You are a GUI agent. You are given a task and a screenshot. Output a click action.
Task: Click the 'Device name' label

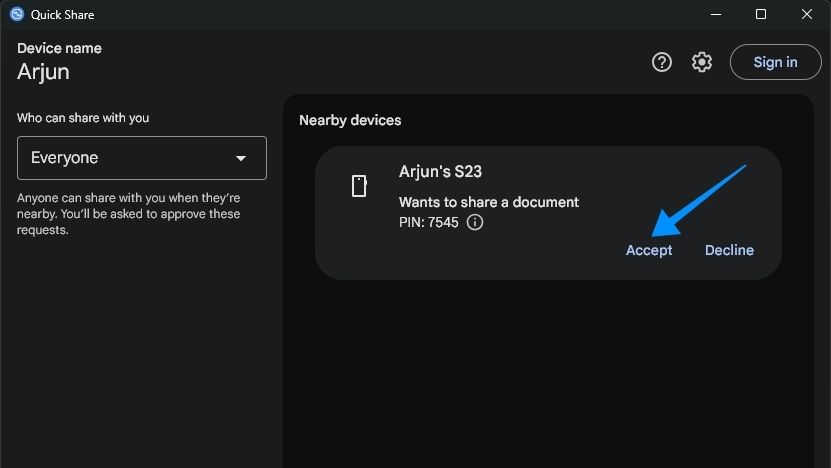pyautogui.click(x=59, y=48)
